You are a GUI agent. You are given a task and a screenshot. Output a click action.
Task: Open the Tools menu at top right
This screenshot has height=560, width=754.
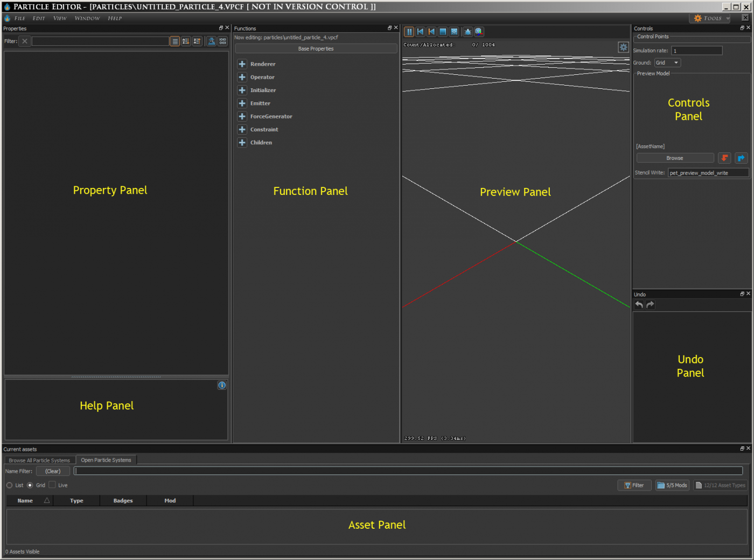[710, 18]
